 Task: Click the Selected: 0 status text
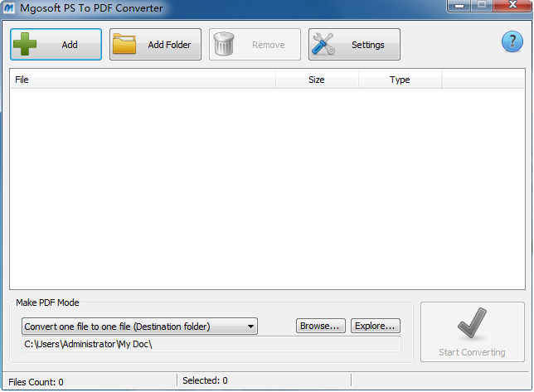(205, 380)
